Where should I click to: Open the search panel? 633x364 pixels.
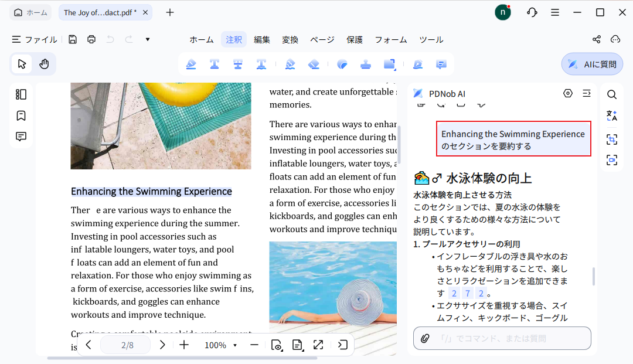click(x=612, y=94)
